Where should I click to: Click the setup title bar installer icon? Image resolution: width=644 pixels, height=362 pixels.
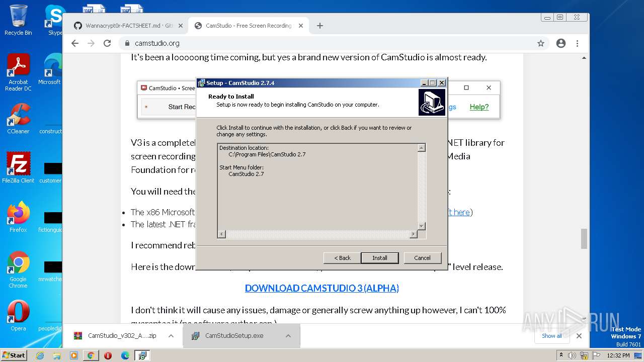(x=201, y=83)
